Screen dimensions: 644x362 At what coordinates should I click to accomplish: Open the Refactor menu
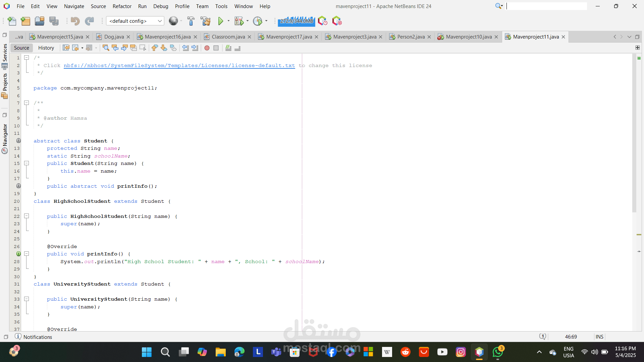click(122, 6)
